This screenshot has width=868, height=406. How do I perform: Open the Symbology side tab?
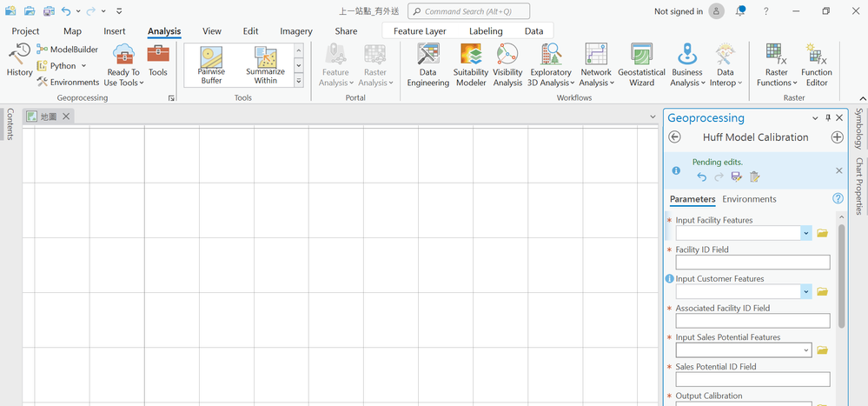(858, 129)
